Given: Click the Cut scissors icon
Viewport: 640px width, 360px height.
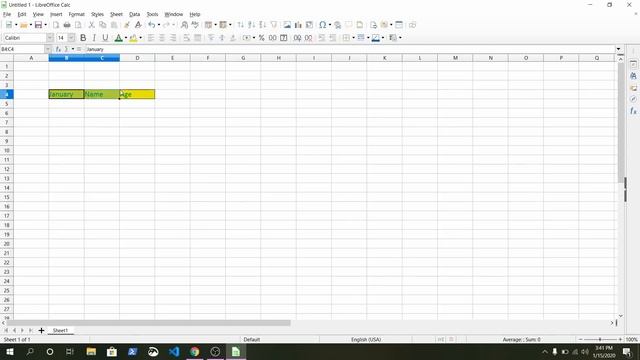Looking at the screenshot, I should (92, 25).
